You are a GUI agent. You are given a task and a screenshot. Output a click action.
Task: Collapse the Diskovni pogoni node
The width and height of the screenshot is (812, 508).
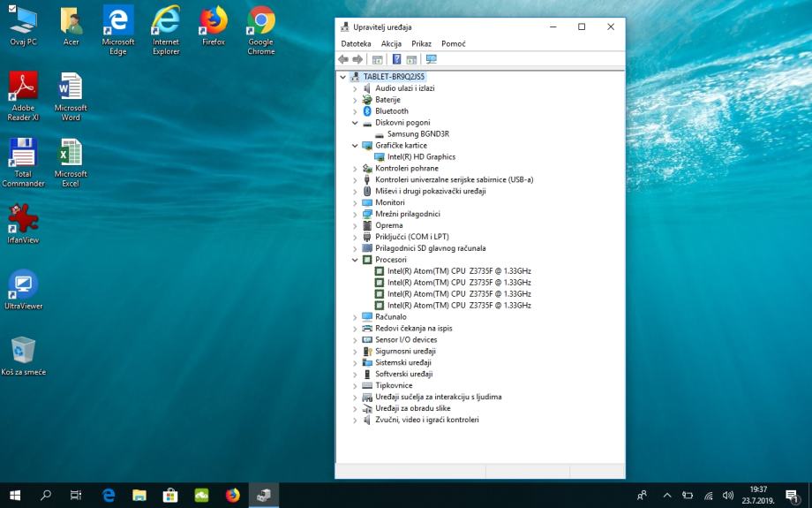[355, 123]
